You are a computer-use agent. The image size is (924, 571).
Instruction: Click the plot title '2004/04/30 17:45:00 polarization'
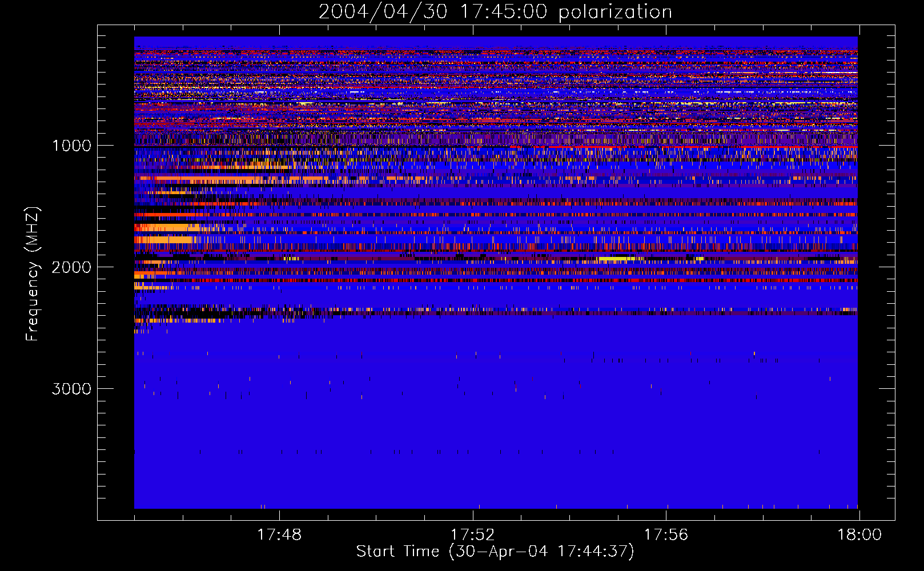(495, 12)
